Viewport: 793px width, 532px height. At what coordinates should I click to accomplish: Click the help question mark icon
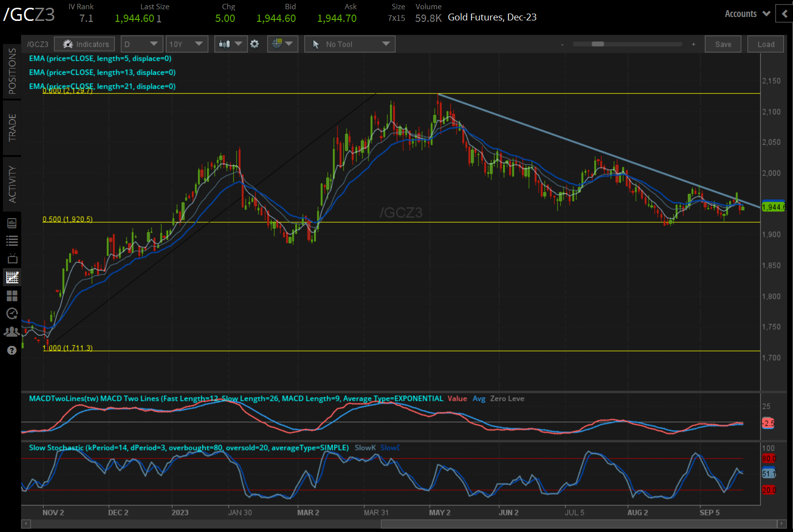click(x=12, y=350)
